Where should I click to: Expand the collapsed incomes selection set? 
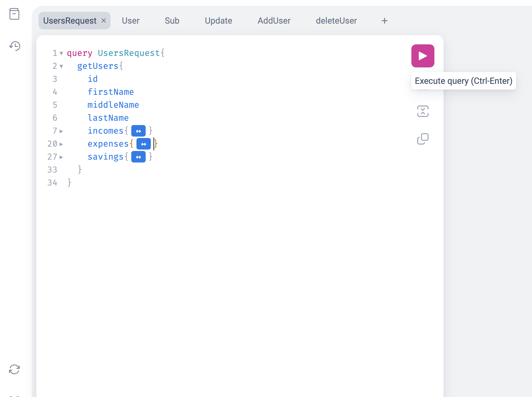pos(138,131)
